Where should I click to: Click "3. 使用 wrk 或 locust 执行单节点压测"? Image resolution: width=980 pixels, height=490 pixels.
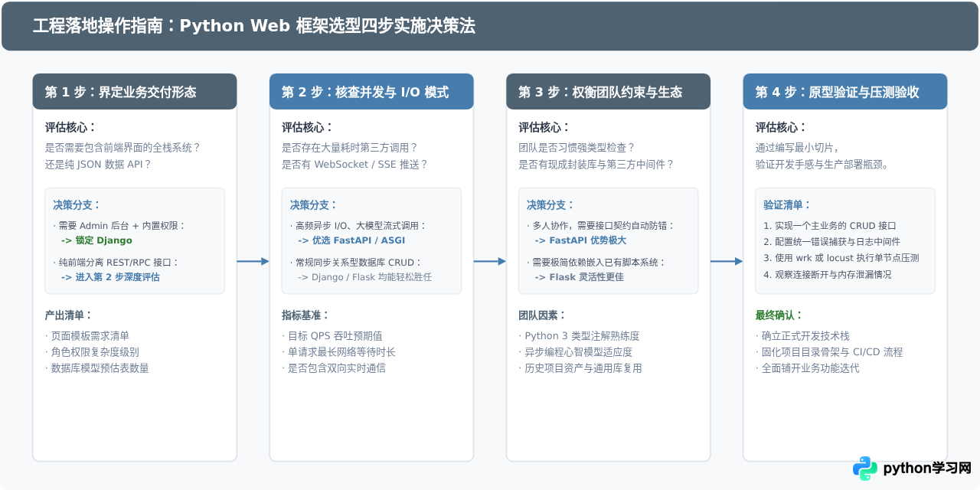point(841,258)
